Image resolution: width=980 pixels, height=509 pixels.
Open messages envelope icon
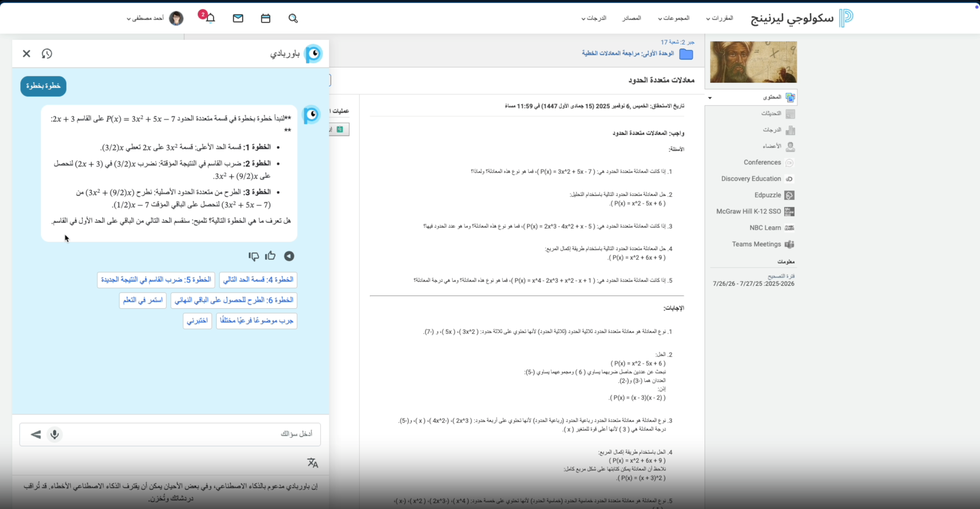point(238,18)
